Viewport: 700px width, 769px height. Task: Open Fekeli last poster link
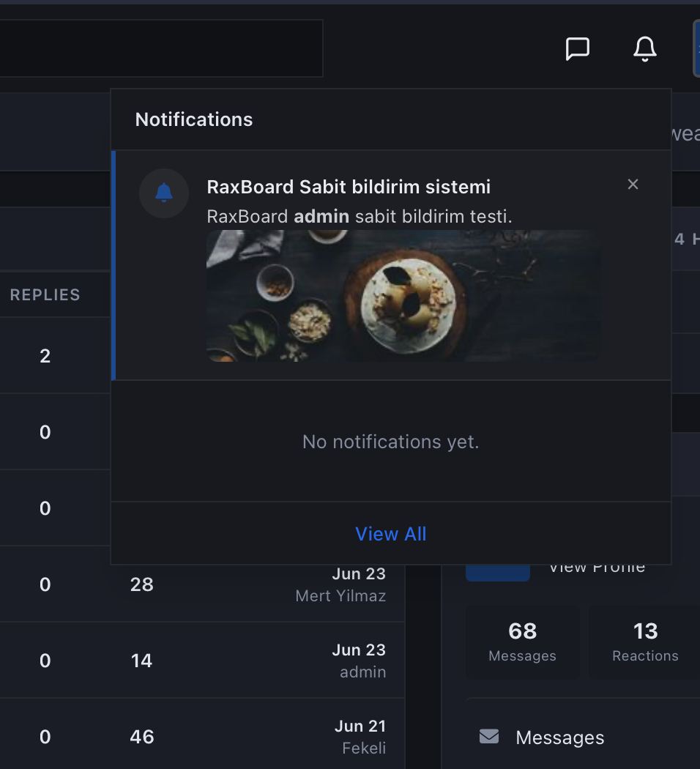coord(364,748)
